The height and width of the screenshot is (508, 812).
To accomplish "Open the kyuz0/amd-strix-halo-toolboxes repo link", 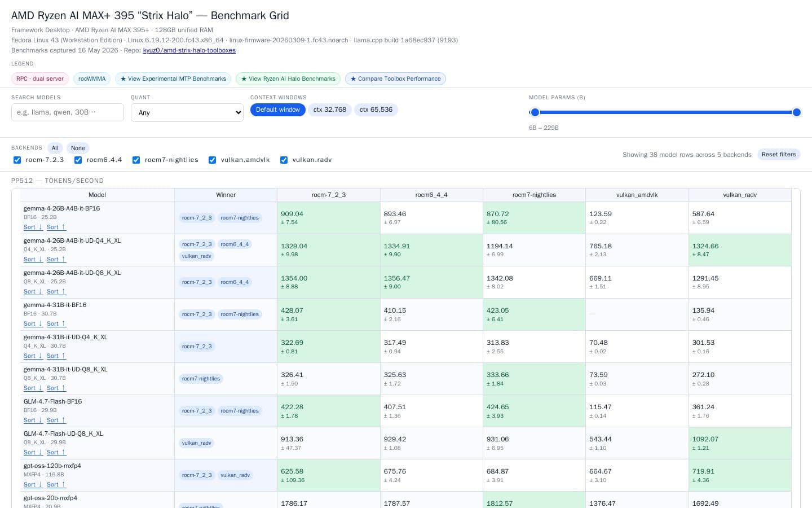I will pyautogui.click(x=189, y=50).
